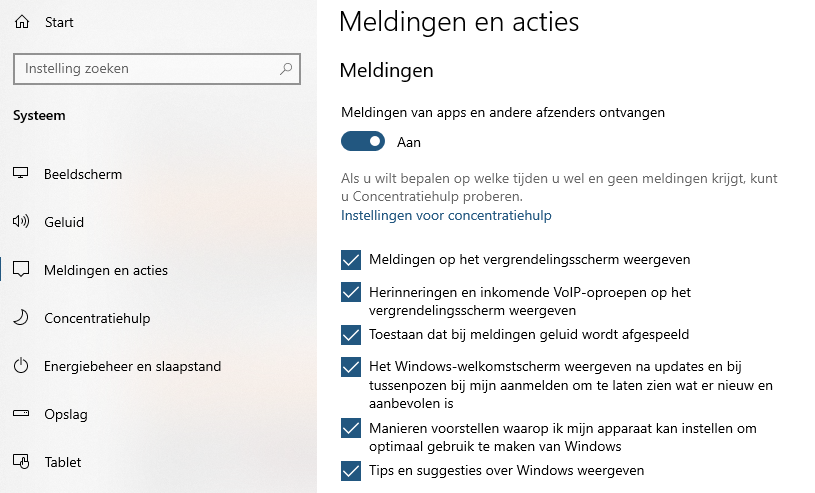Uncheck Tips en suggesties over Windows weergeven

pos(351,471)
